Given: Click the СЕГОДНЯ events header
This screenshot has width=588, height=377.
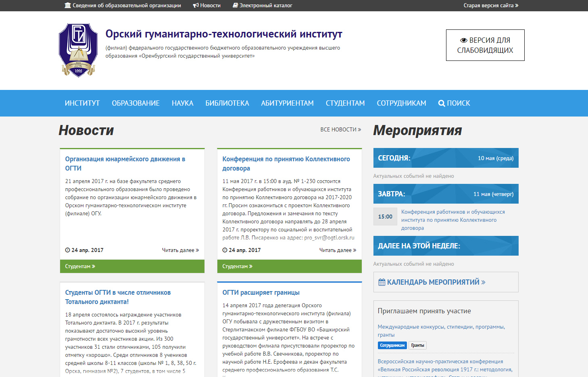Looking at the screenshot, I should [446, 158].
